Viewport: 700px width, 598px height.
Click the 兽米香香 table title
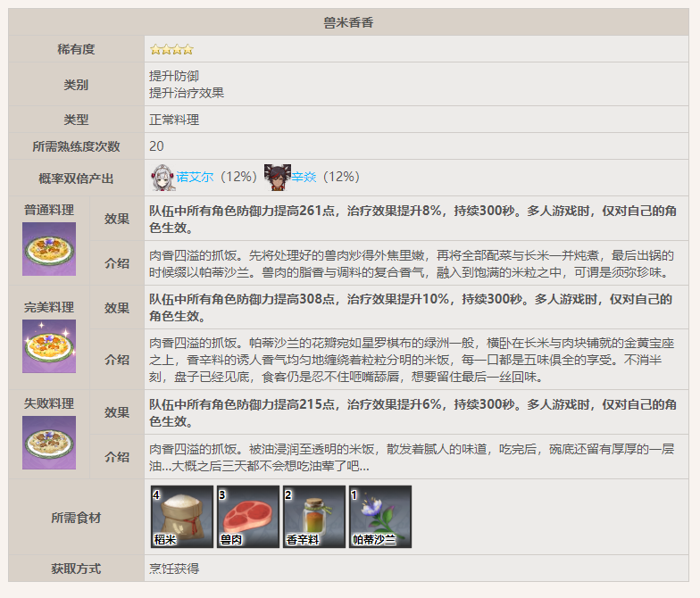[348, 22]
